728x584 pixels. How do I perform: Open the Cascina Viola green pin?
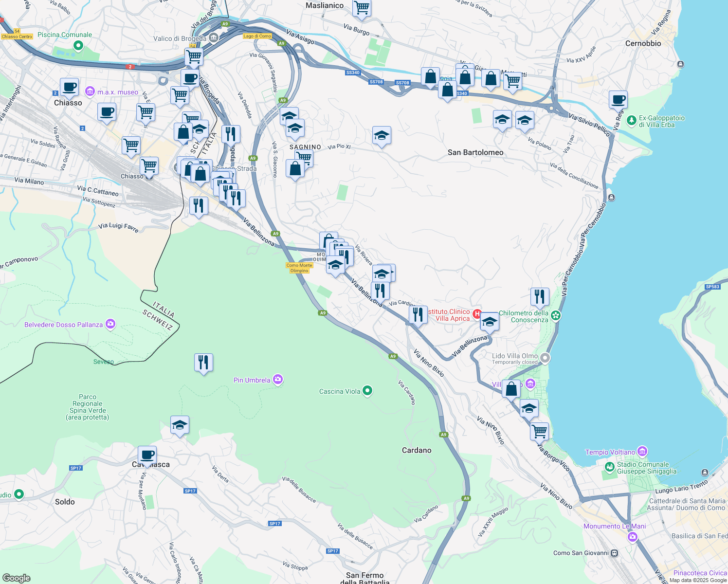click(x=367, y=390)
